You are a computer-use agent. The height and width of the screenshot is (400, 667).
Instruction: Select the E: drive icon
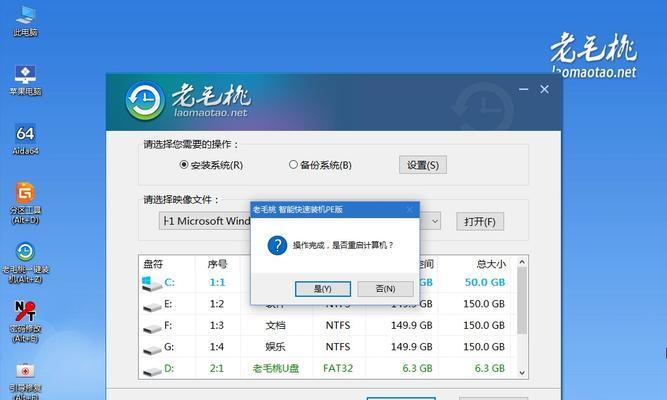152,307
